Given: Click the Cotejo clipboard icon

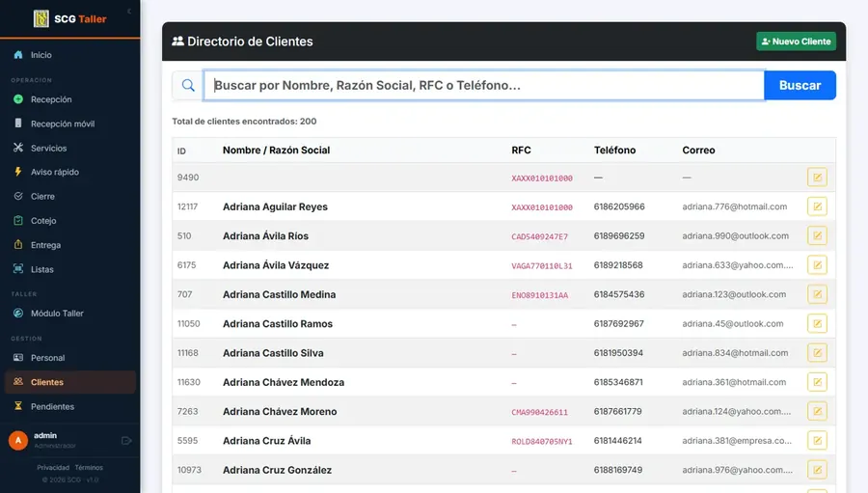Looking at the screenshot, I should (x=18, y=220).
